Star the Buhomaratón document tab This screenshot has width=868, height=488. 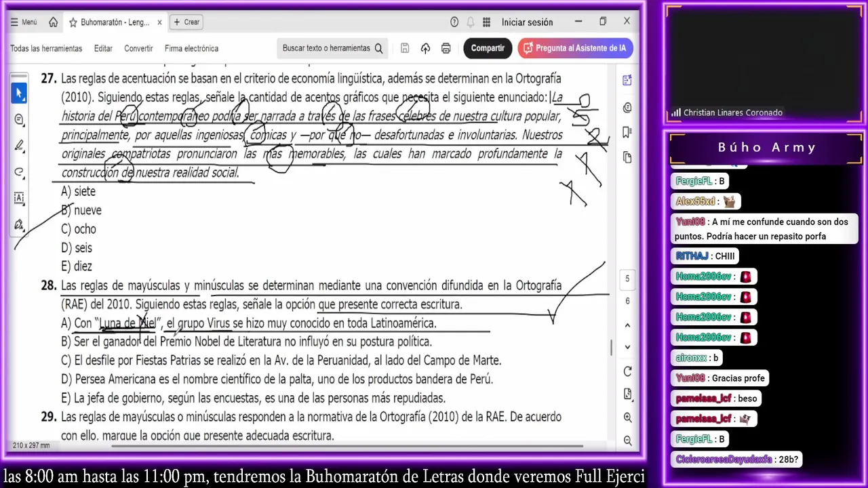click(x=73, y=22)
